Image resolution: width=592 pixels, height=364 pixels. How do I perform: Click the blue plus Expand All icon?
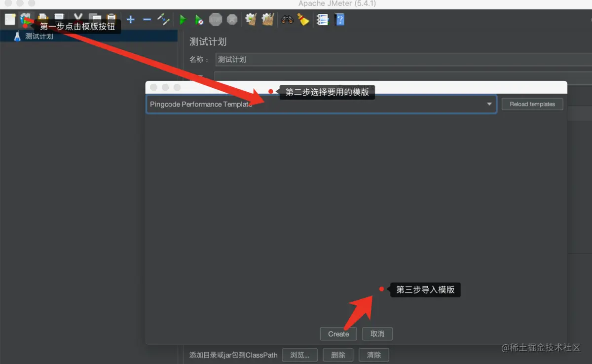[x=131, y=20]
